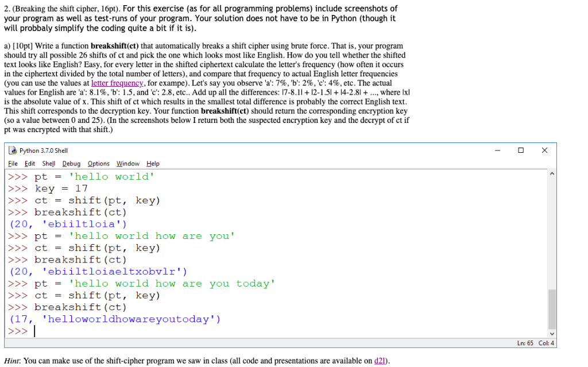
Task: Click the shell scrollbar up arrow
Action: [x=552, y=174]
